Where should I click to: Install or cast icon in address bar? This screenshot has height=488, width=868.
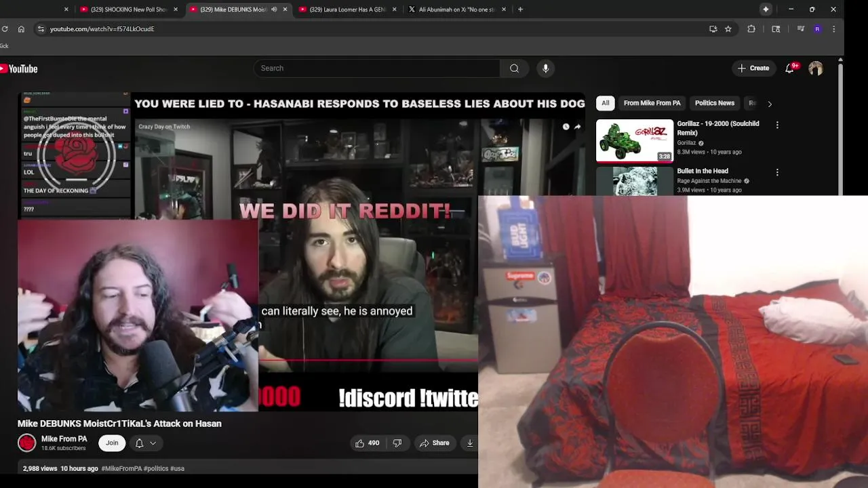[713, 29]
